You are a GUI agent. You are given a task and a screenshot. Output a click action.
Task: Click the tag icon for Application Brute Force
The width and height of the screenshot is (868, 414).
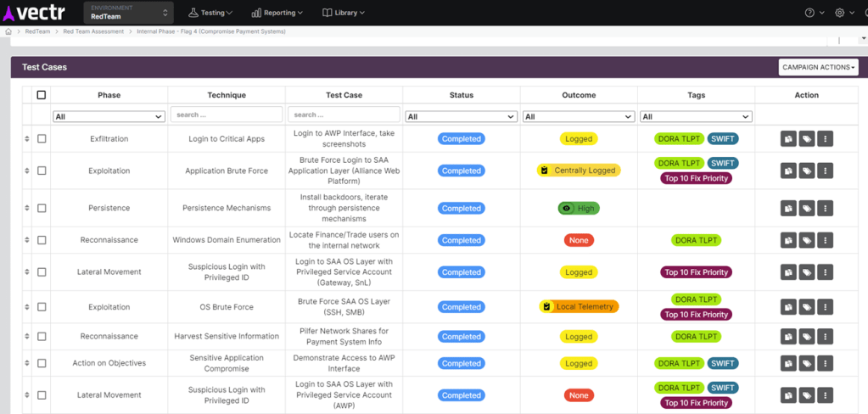coord(807,171)
